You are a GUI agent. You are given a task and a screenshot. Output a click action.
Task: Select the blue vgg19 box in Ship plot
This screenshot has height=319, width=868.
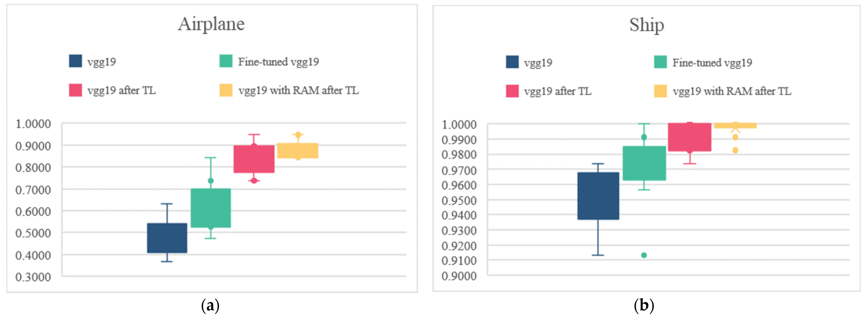pos(598,196)
